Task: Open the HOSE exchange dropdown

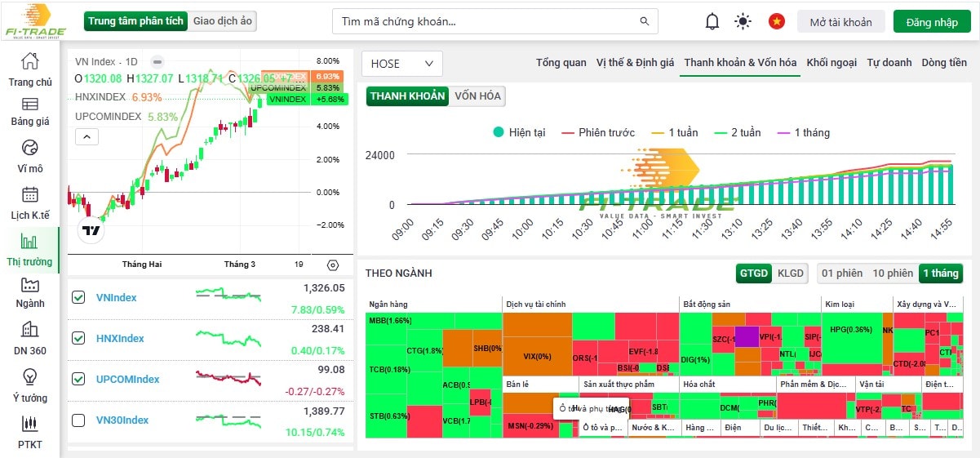Action: [x=401, y=64]
